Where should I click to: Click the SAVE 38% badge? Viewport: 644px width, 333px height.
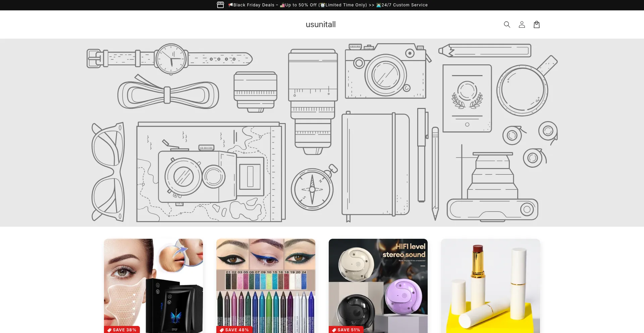click(122, 330)
